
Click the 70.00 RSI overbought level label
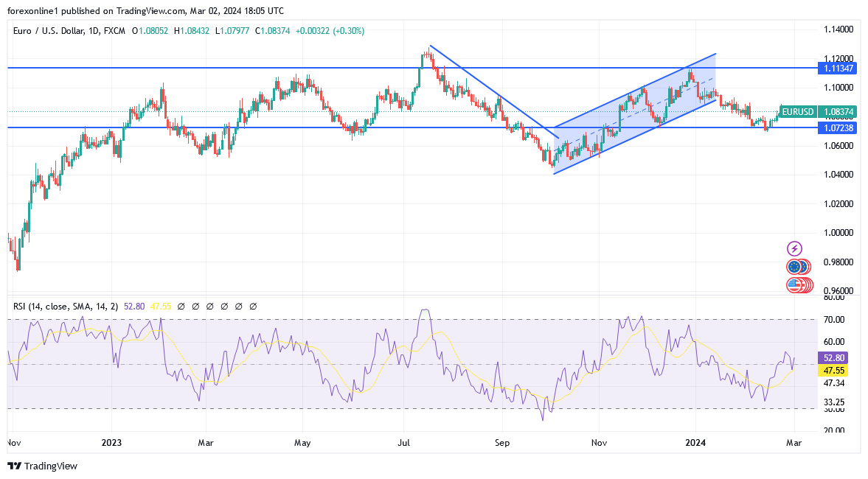tap(834, 320)
